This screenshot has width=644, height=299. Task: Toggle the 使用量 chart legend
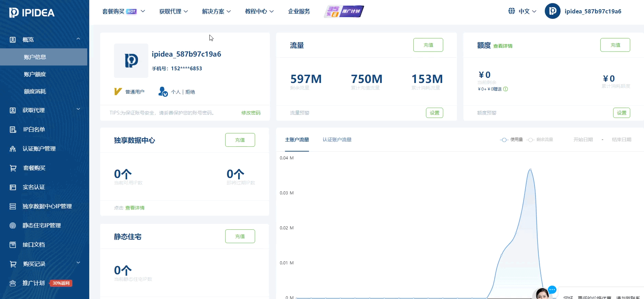click(x=511, y=140)
